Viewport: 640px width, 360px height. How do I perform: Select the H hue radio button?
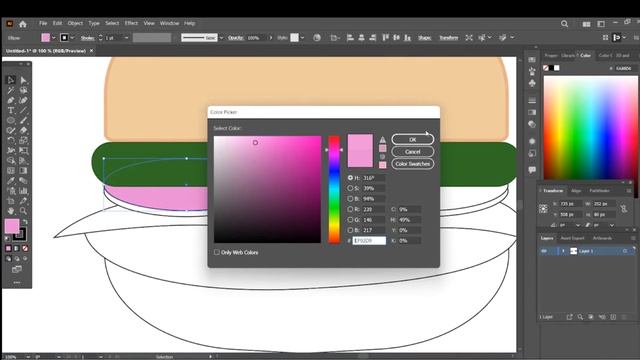click(350, 178)
